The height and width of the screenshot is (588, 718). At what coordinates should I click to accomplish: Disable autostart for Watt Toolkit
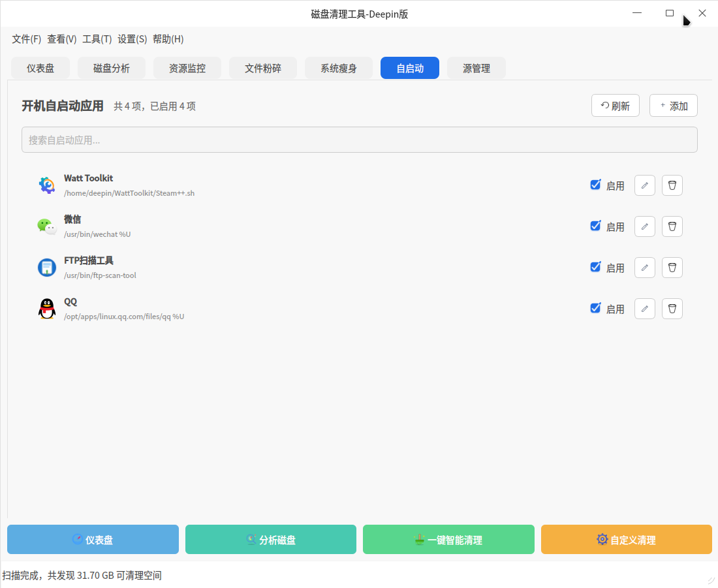click(595, 185)
